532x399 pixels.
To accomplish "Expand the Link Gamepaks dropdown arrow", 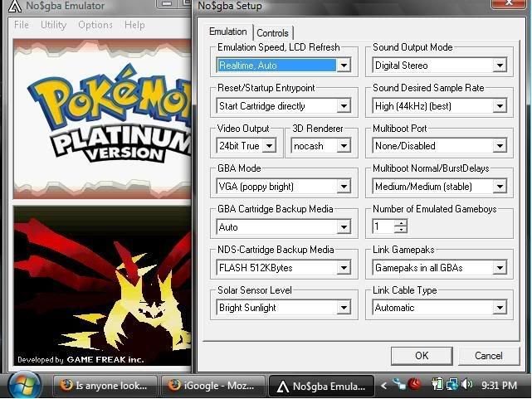I will click(x=500, y=267).
